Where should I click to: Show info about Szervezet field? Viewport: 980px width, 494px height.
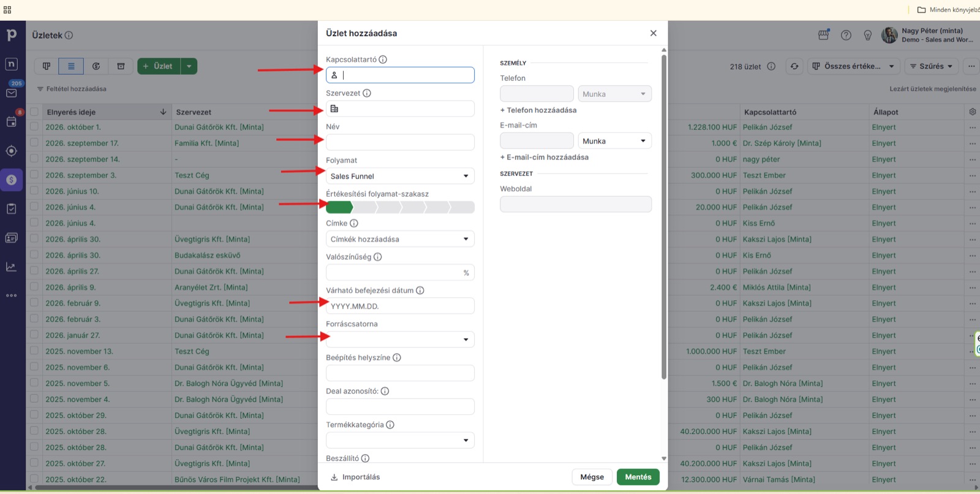pos(367,93)
